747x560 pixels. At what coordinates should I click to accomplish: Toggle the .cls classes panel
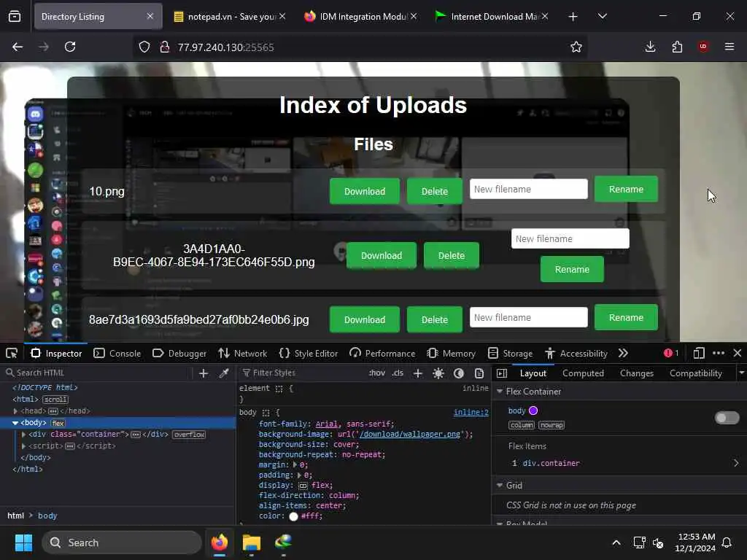(398, 373)
